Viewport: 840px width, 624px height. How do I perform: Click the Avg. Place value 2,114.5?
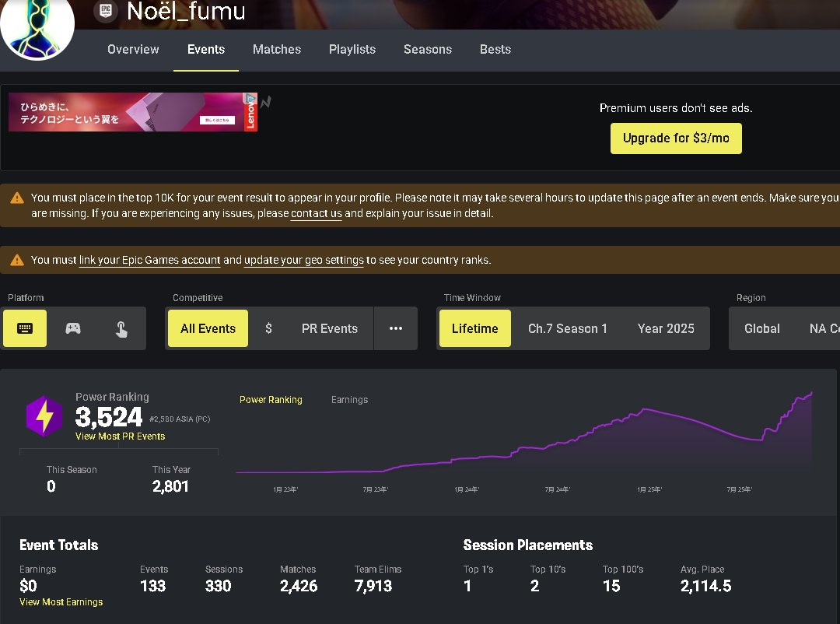(705, 586)
